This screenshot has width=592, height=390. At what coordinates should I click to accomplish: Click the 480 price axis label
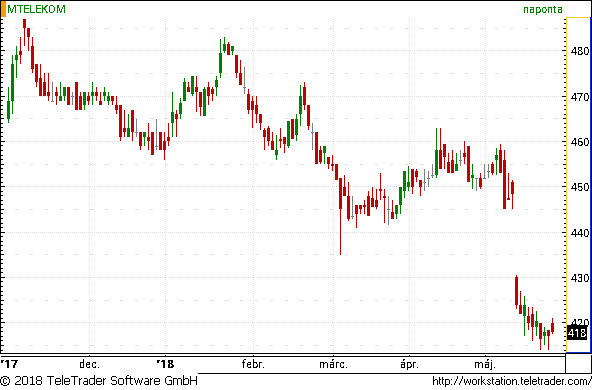point(580,51)
